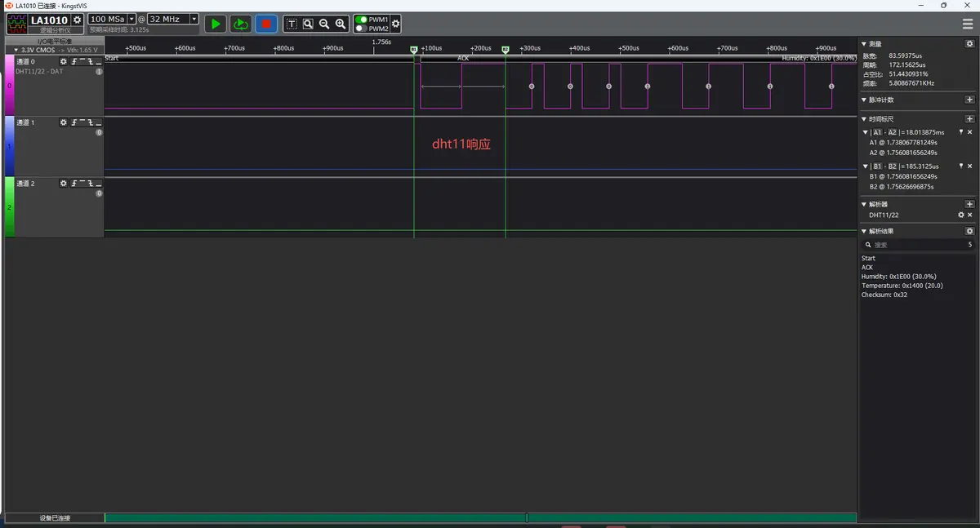Viewport: 980px width, 528px height.
Task: Click the green channel 2 color bar
Action: (x=9, y=207)
